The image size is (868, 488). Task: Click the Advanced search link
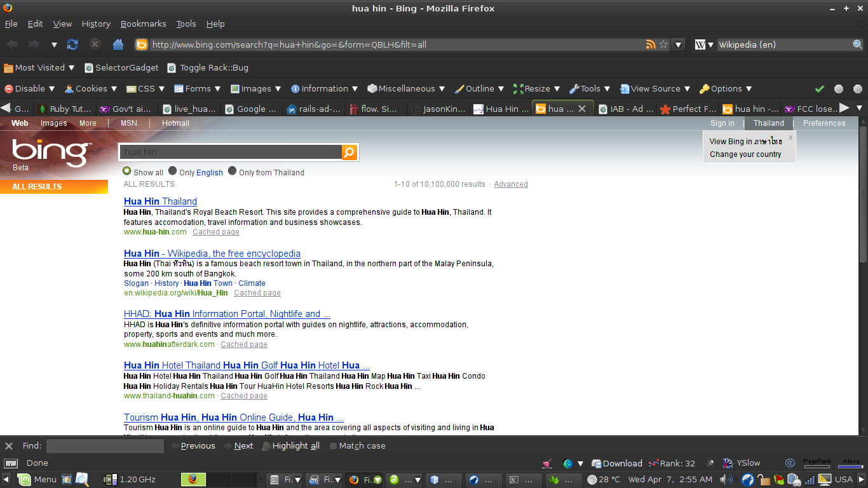511,184
